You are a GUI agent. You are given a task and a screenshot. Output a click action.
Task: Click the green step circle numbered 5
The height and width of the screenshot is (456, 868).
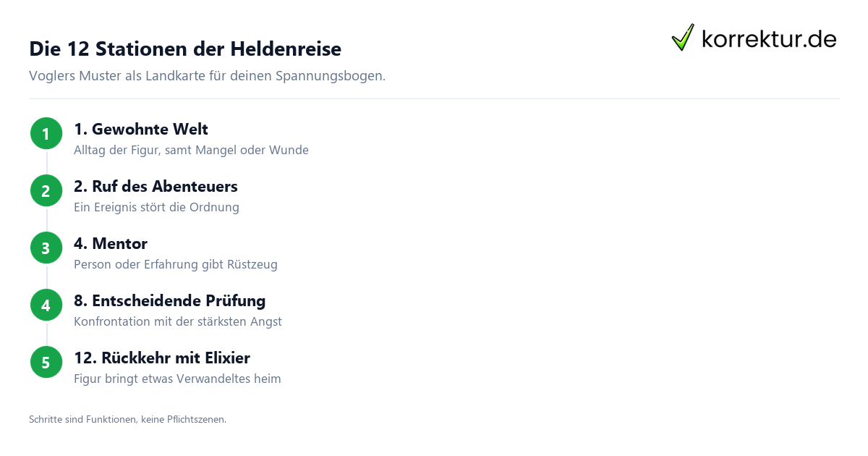pyautogui.click(x=46, y=363)
